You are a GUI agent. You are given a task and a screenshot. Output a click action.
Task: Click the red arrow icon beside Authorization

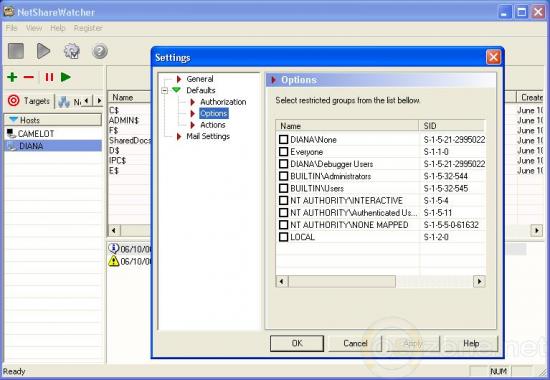point(193,102)
